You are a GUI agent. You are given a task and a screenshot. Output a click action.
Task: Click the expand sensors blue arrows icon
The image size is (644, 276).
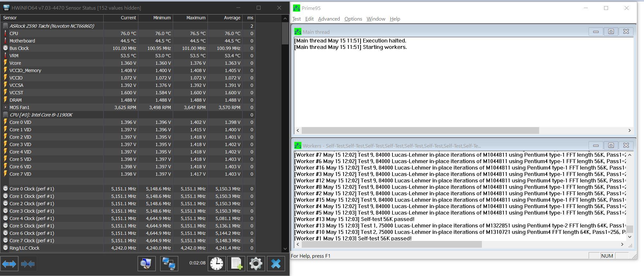coord(9,264)
